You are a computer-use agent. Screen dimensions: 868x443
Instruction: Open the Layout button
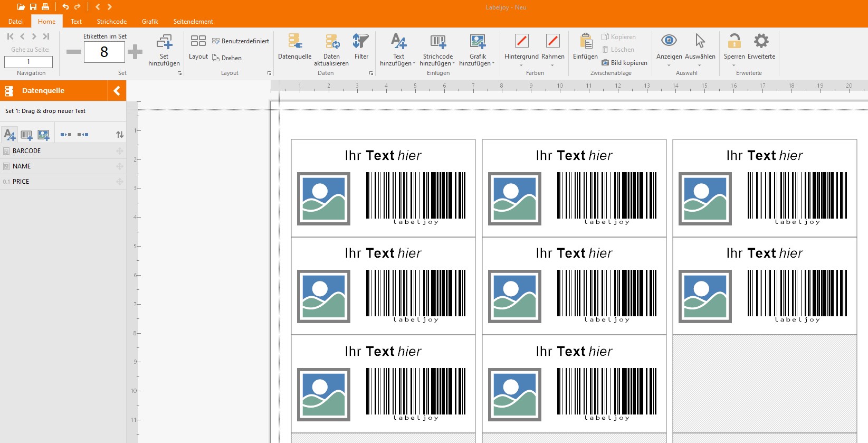(198, 48)
